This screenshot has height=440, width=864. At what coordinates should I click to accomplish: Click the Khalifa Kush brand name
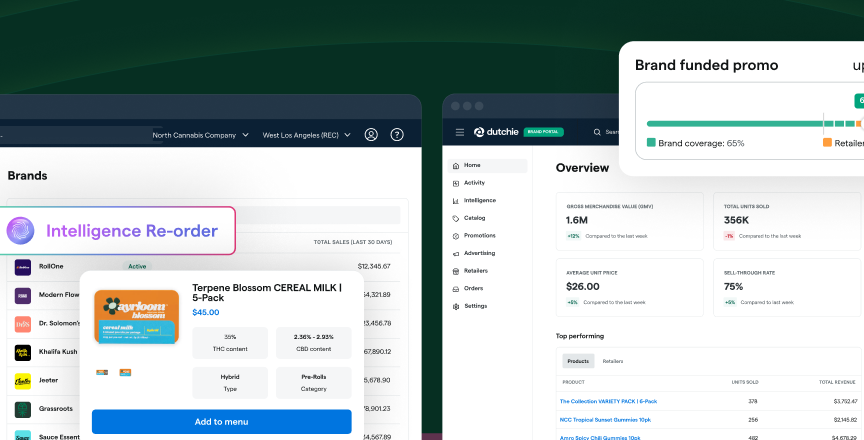[x=58, y=352]
